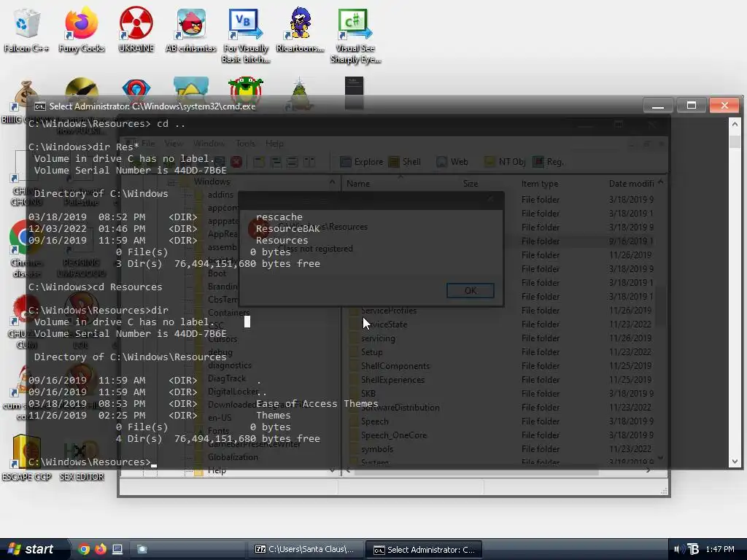Viewport: 747px width, 560px height.
Task: Launch Firefox from the Quick Launch bar
Action: coord(101,549)
